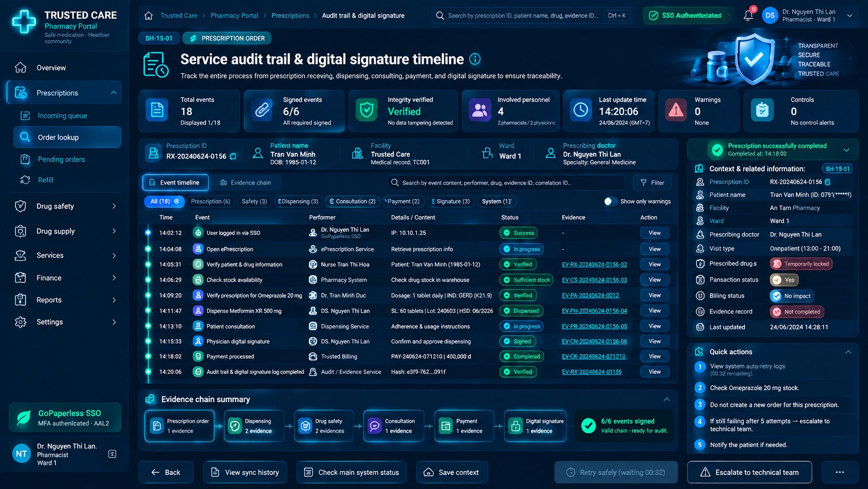This screenshot has height=489, width=868.
Task: Open the Settings gear in sidebar
Action: click(21, 322)
